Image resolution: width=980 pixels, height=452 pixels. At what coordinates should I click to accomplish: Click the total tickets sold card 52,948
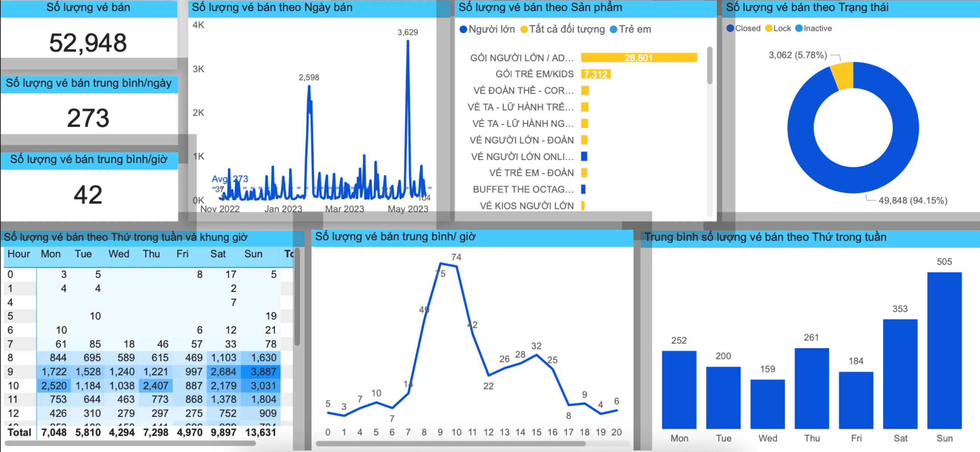point(88,43)
